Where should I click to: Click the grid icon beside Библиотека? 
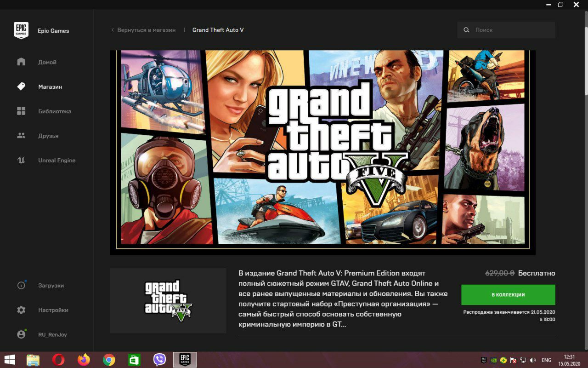coord(21,111)
